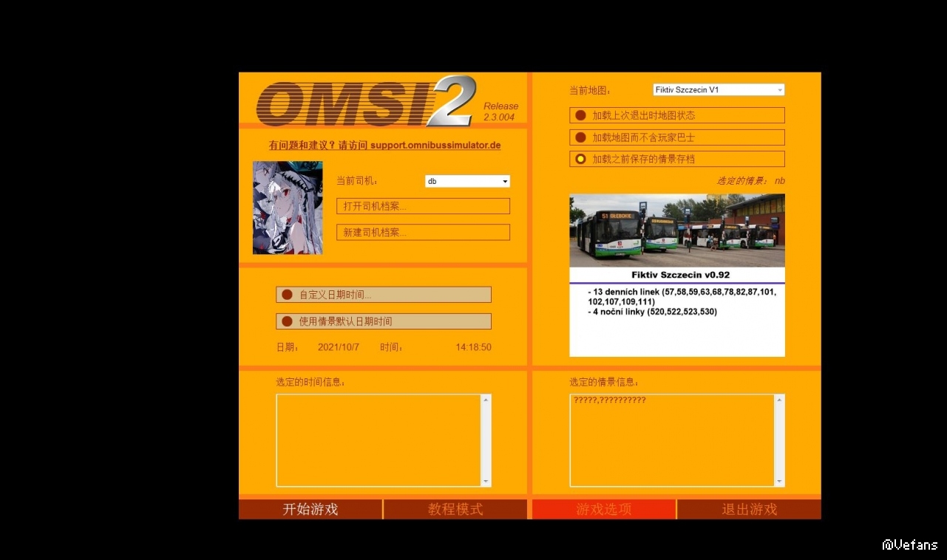Click the 选定的时间信息 heading
This screenshot has width=947, height=560.
pos(310,382)
